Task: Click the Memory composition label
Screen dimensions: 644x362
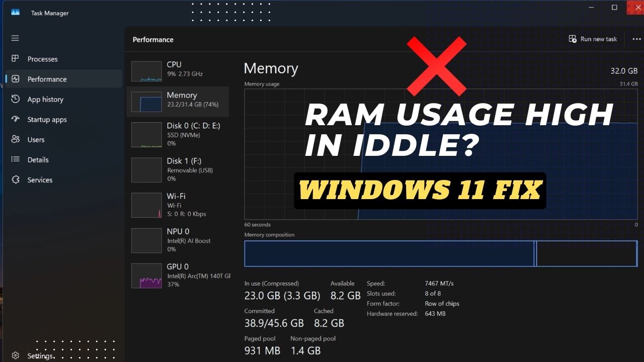Action: pos(269,235)
